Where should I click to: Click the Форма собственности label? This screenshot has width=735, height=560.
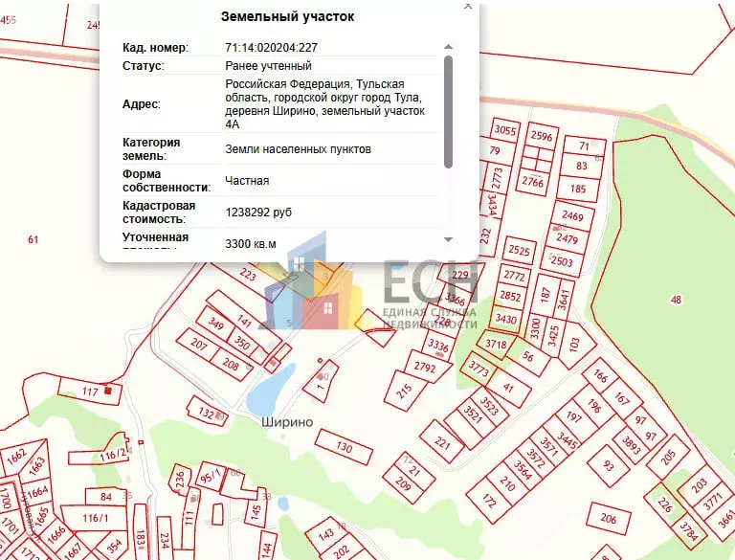tap(167, 181)
